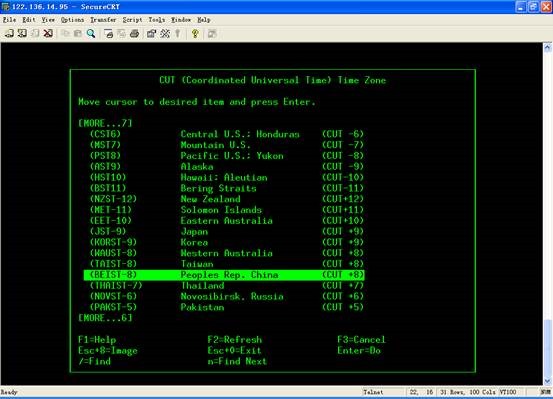Click the SecureCRT title bar app icon
The image size is (553, 399).
click(5, 6)
